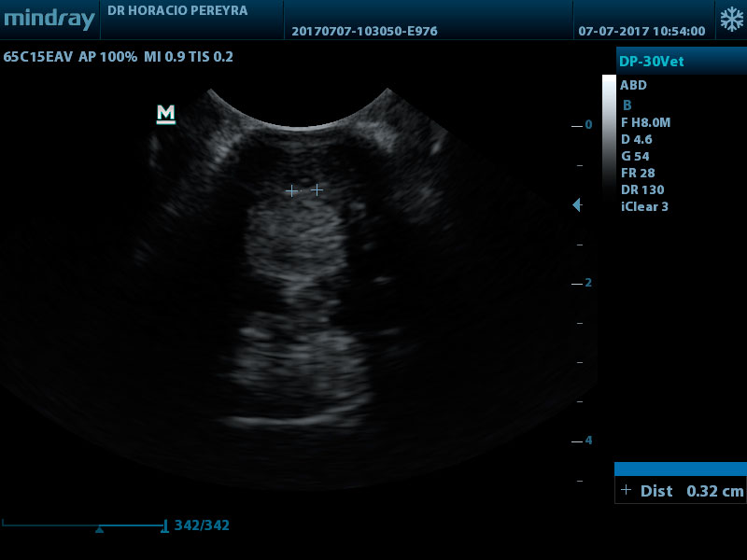Viewport: 747px width, 560px height.
Task: Click the DP-30Vet model label
Action: [x=651, y=62]
